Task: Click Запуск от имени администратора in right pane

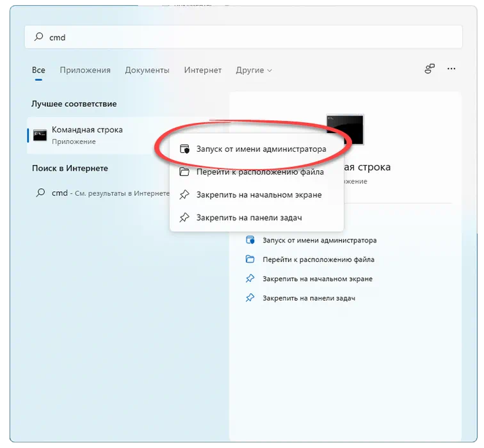Action: pyautogui.click(x=319, y=240)
